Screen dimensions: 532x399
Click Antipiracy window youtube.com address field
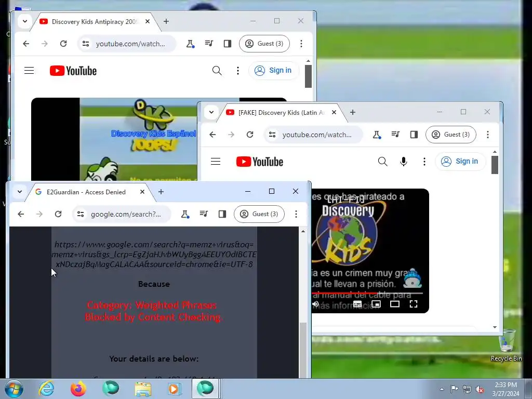tap(127, 44)
